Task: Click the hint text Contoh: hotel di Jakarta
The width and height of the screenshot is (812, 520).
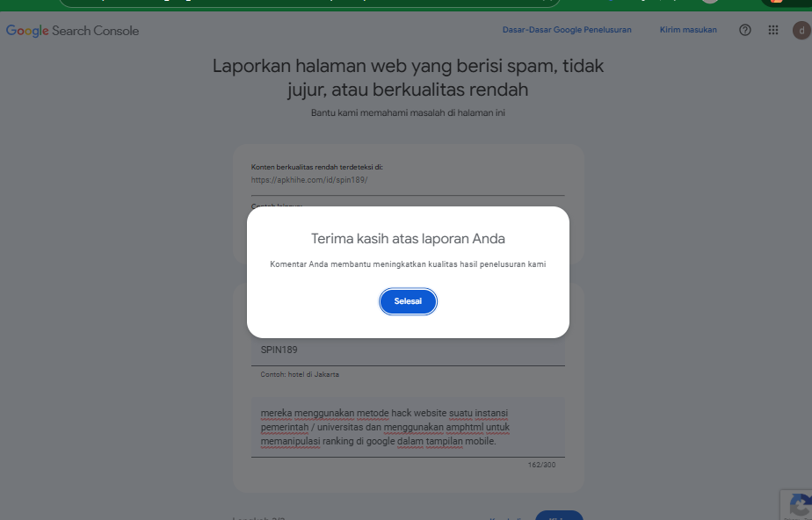Action: tap(300, 374)
